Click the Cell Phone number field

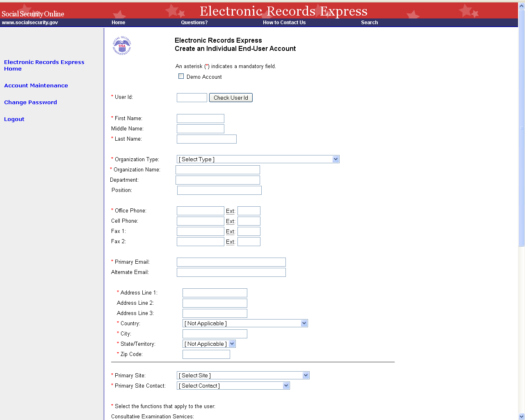[201, 221]
